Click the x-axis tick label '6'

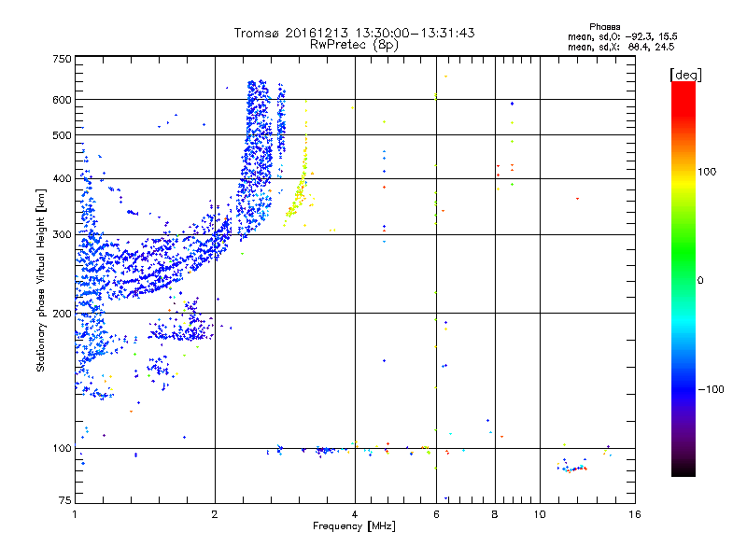(436, 514)
